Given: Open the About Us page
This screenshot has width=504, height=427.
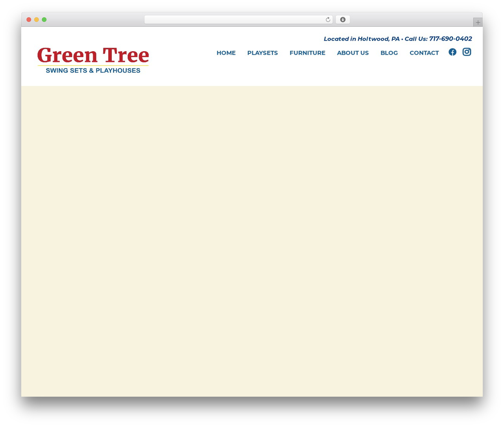Looking at the screenshot, I should (353, 53).
